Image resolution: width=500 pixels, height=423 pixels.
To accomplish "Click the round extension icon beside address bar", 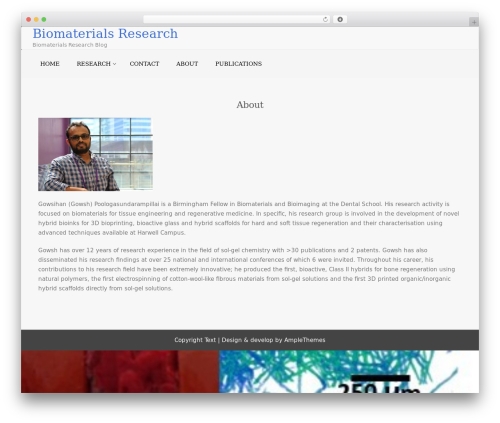I will [x=340, y=20].
